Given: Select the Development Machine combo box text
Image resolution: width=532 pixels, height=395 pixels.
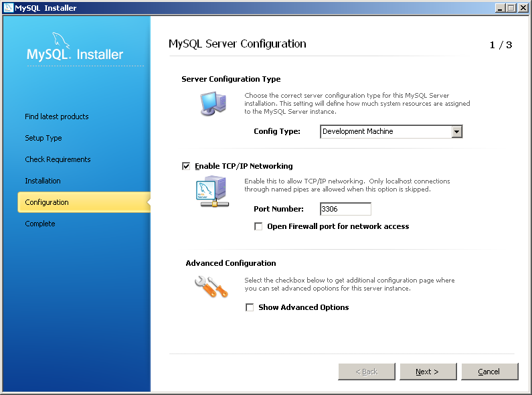Looking at the screenshot, I should (357, 131).
